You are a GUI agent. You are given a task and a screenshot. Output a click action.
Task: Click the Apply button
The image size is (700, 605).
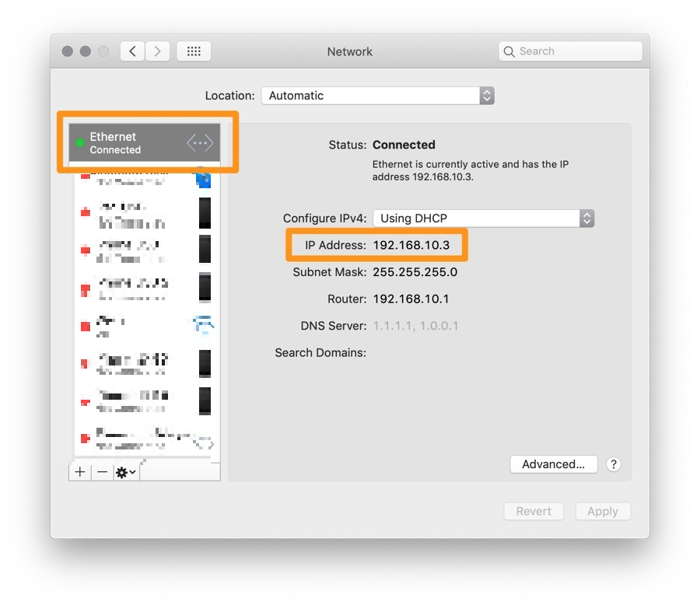[603, 511]
